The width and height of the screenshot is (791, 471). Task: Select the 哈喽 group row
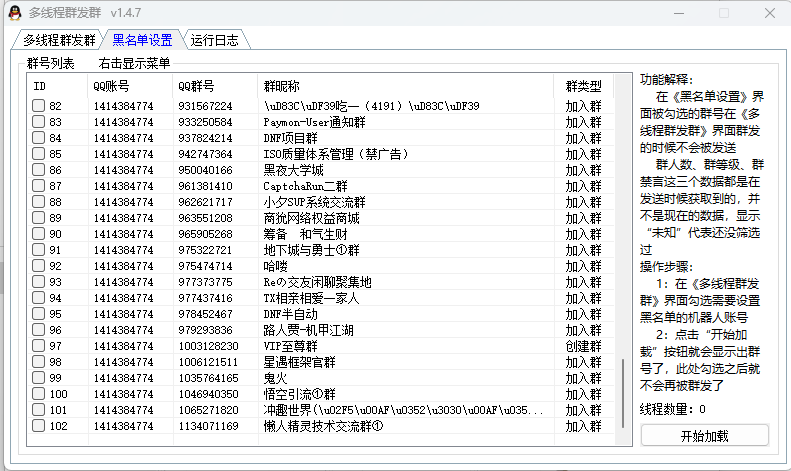pyautogui.click(x=275, y=266)
